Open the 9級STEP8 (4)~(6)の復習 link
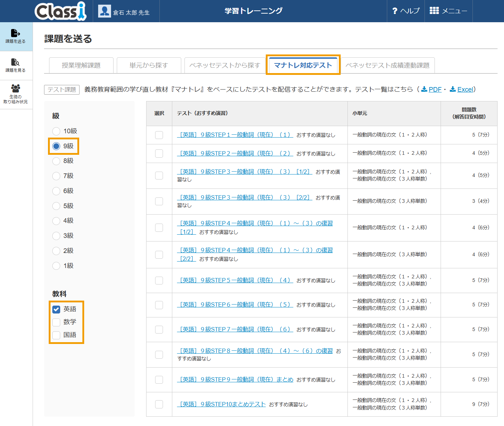 click(255, 351)
